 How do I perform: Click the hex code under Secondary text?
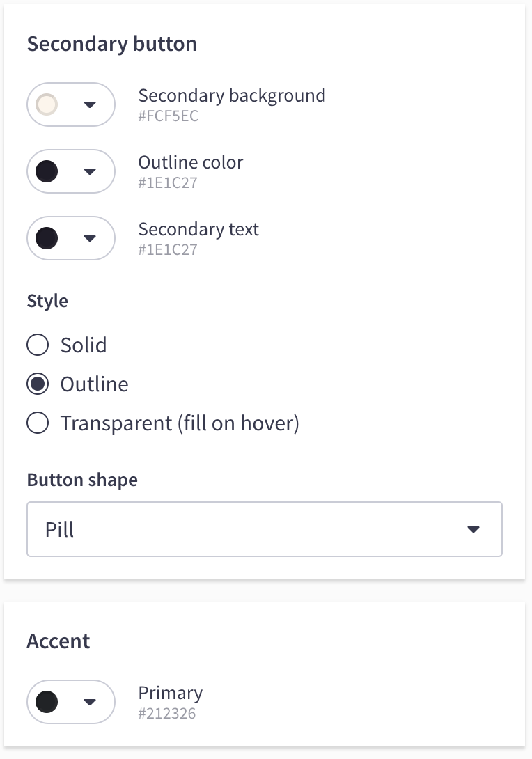click(x=168, y=250)
